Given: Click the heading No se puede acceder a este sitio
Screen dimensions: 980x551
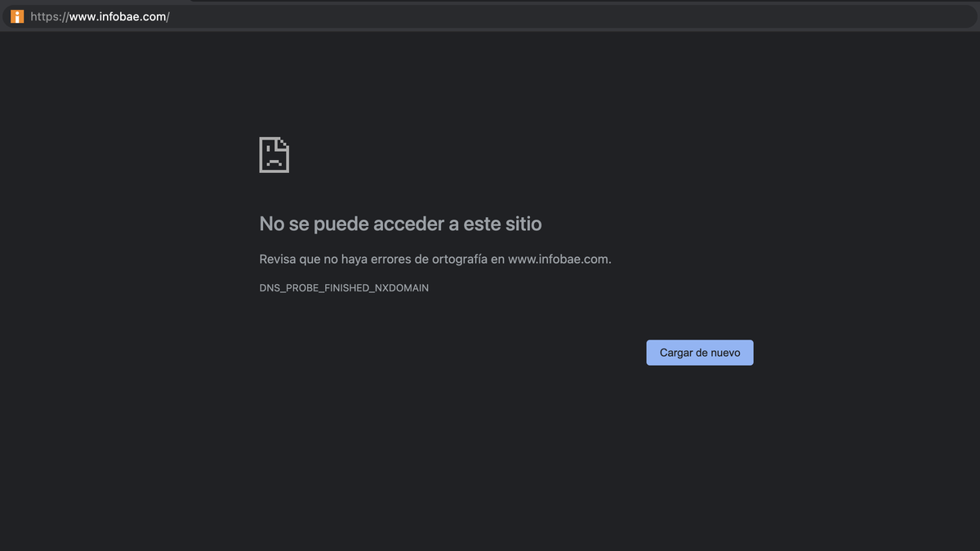Looking at the screenshot, I should 400,223.
